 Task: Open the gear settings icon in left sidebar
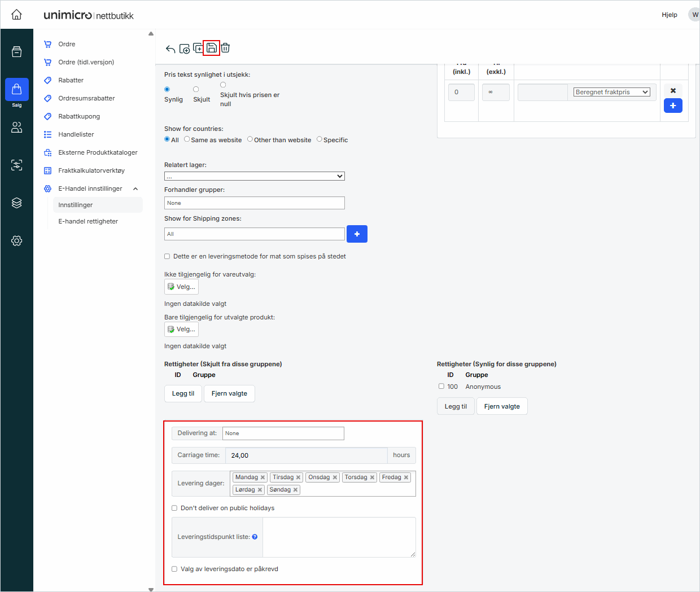click(x=17, y=241)
